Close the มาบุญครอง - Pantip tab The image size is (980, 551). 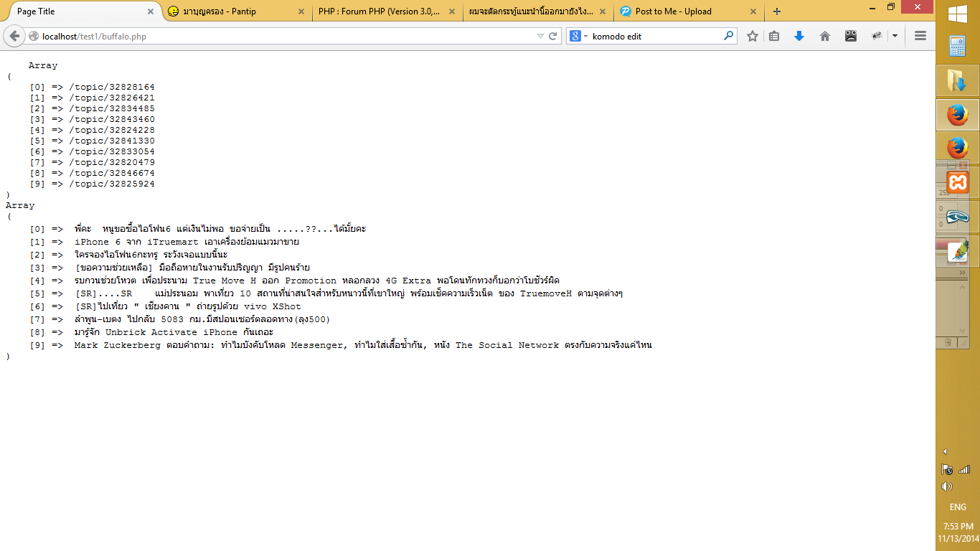tap(300, 11)
